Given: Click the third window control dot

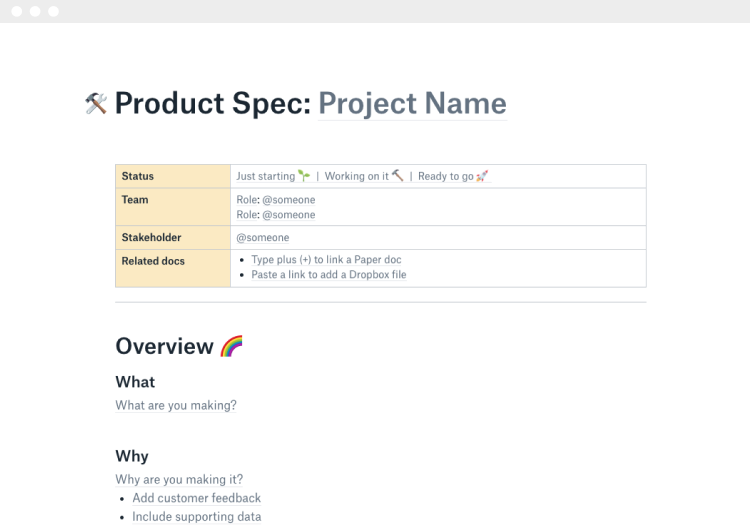Looking at the screenshot, I should click(x=53, y=11).
